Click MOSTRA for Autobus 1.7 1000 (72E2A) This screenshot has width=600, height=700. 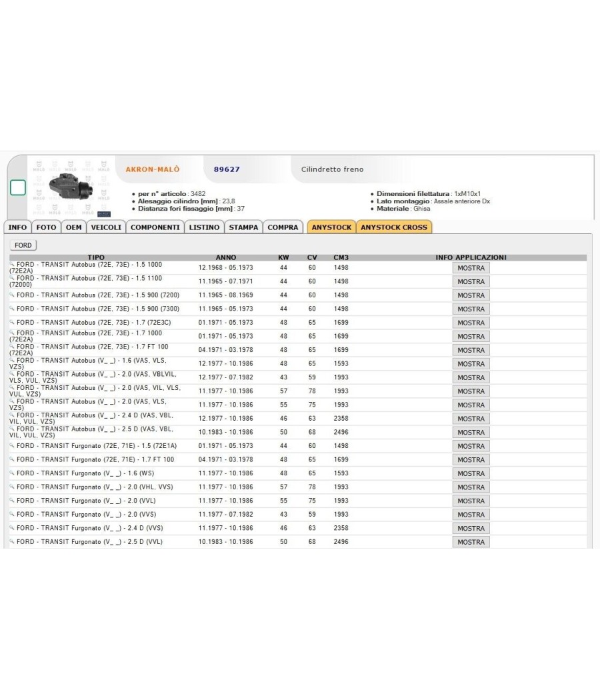click(x=471, y=337)
